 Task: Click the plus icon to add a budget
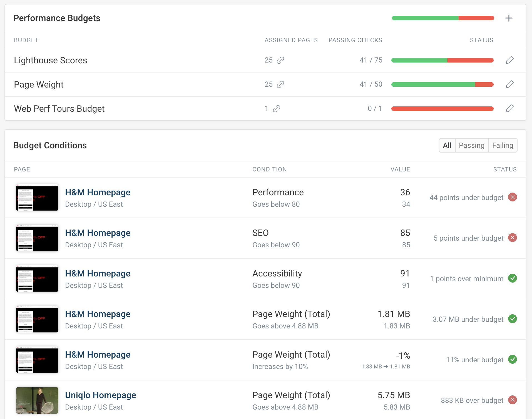[x=509, y=18]
